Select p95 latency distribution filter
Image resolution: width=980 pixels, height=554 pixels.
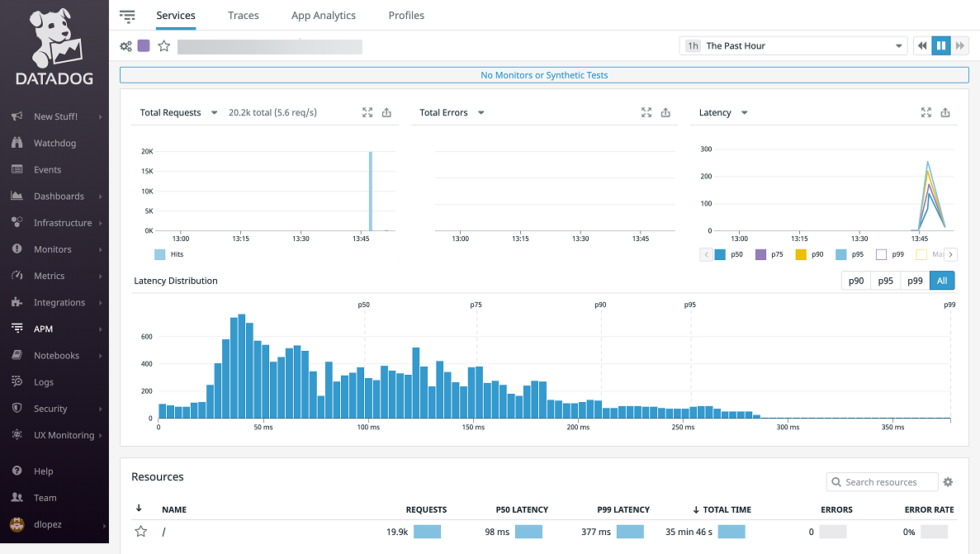(886, 281)
